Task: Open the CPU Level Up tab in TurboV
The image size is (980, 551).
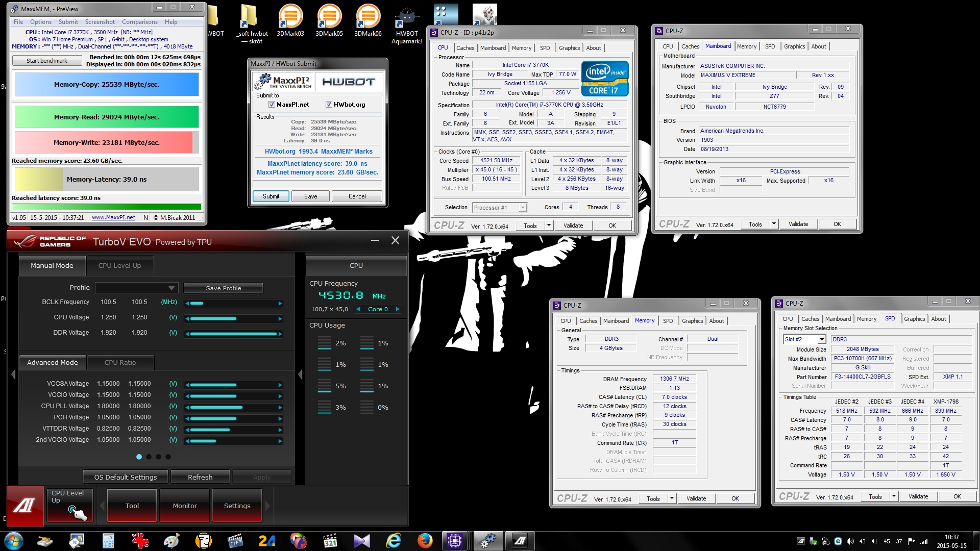Action: [119, 265]
